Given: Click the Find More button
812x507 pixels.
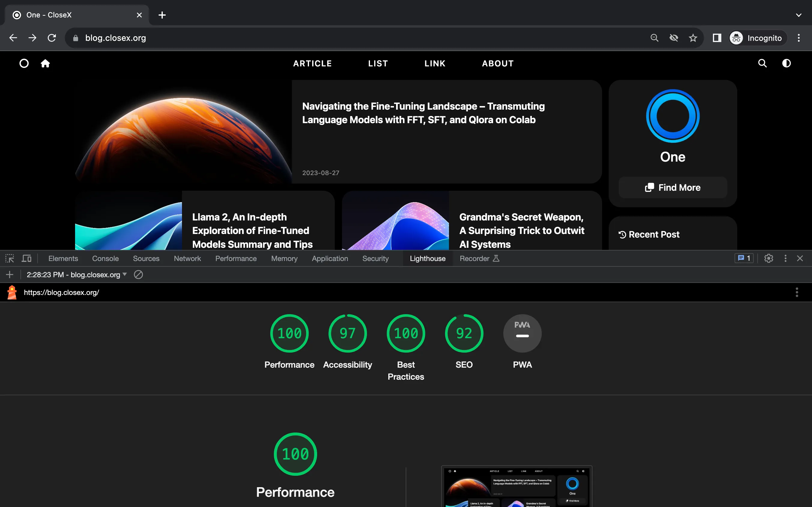Looking at the screenshot, I should [673, 187].
